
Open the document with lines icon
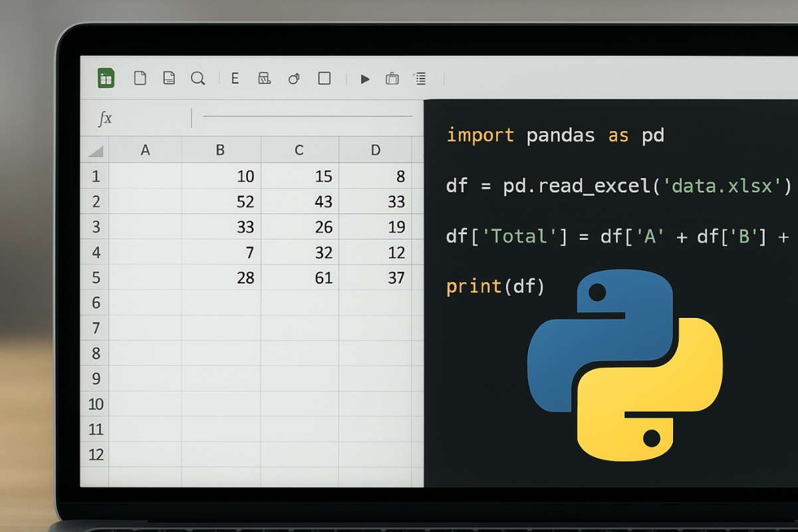[168, 78]
